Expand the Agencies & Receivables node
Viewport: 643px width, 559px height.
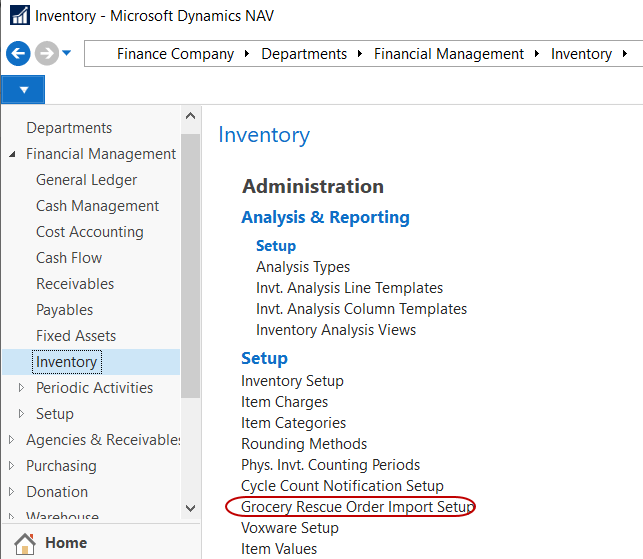tap(12, 440)
